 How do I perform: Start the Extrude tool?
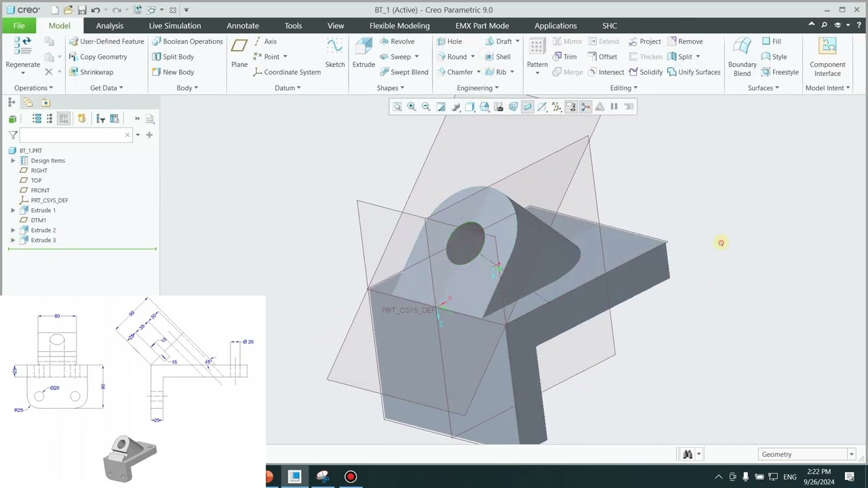(x=363, y=53)
